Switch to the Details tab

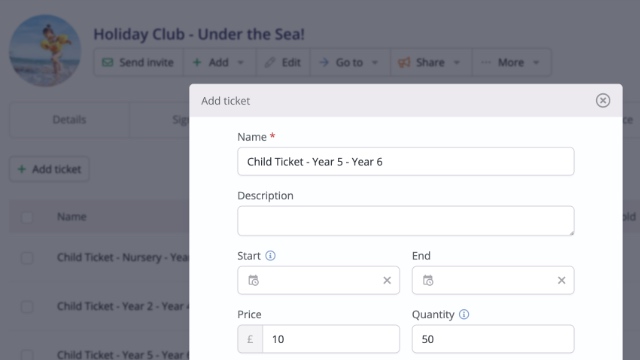click(69, 120)
